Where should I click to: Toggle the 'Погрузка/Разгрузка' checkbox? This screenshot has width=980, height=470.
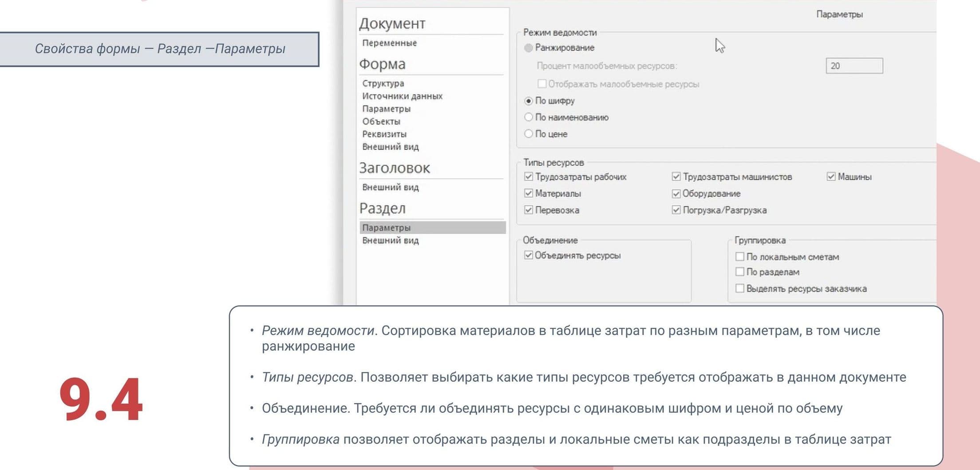676,210
